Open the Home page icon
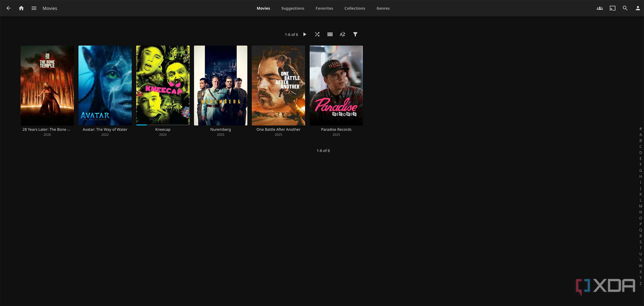Viewport: 644px width, 306px height. (x=21, y=8)
